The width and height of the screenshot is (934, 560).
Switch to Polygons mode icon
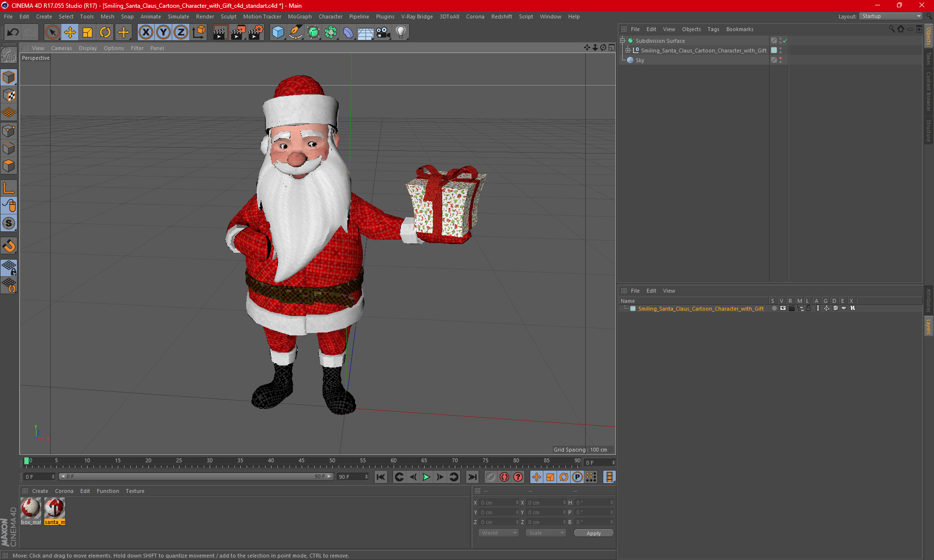click(x=9, y=166)
